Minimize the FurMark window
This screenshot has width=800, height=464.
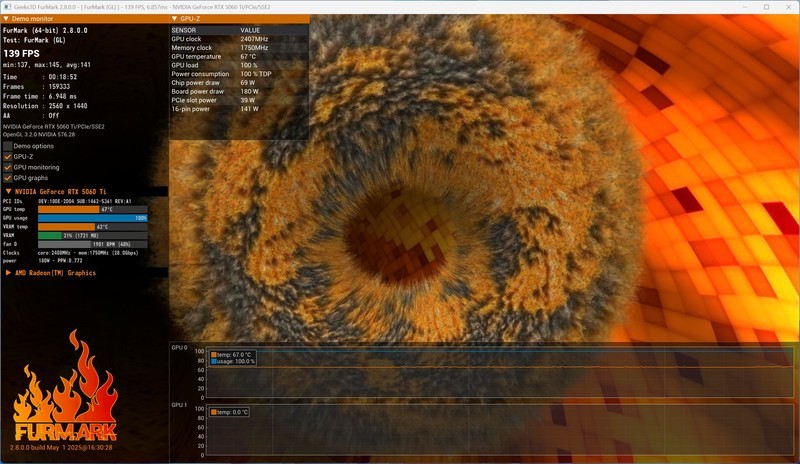(745, 7)
